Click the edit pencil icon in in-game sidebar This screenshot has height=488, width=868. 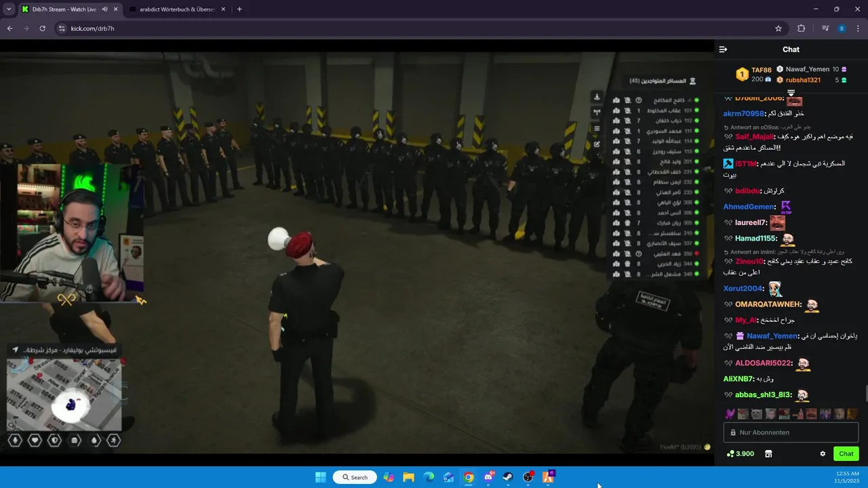597,144
